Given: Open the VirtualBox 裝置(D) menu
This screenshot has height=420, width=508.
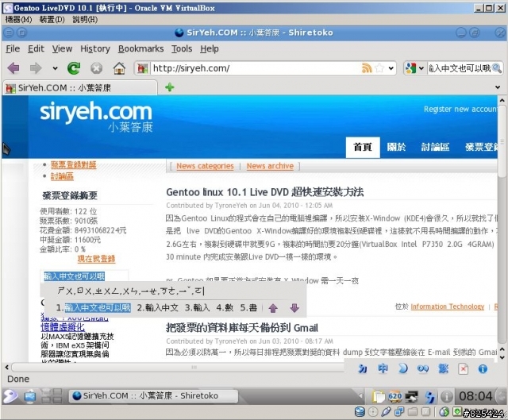Looking at the screenshot, I should pos(52,19).
